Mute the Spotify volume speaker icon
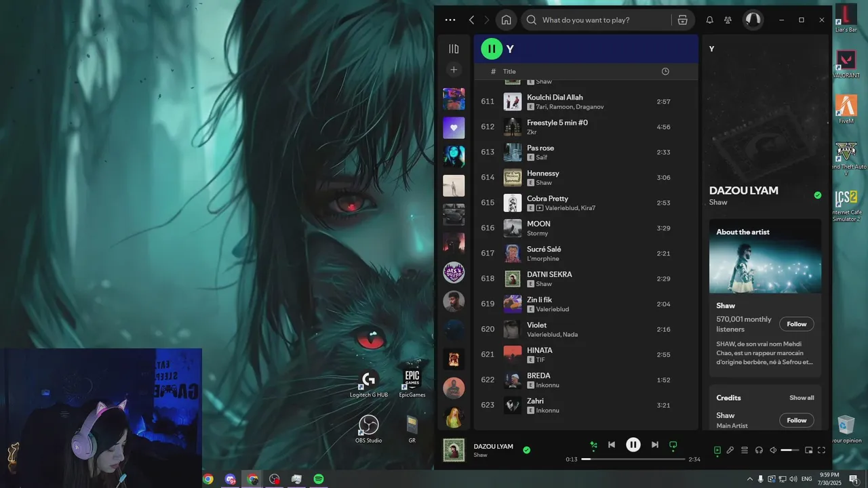 coord(772,450)
